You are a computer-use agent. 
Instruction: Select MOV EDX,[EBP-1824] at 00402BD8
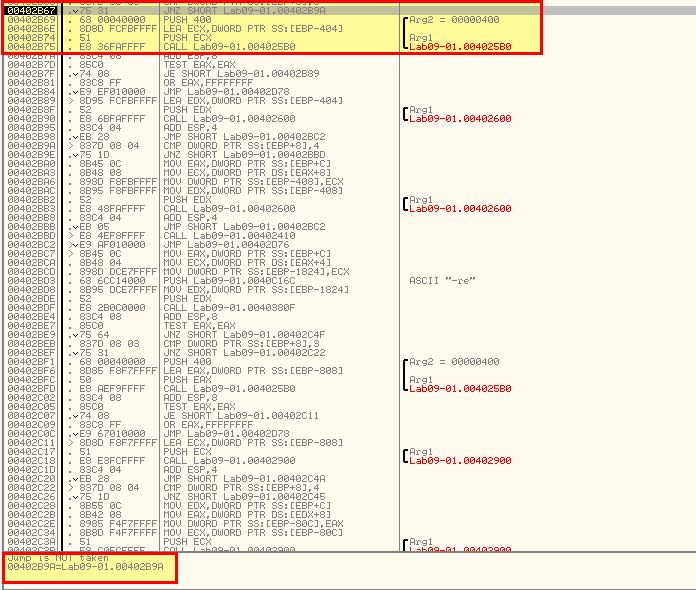pos(256,289)
